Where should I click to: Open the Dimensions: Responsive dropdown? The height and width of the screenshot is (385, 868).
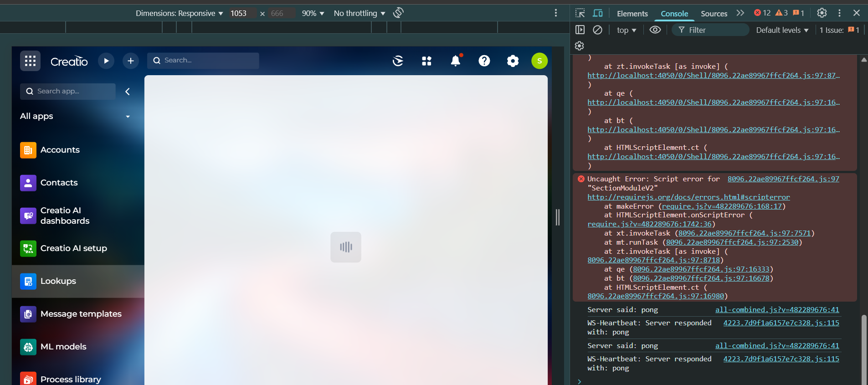click(x=179, y=13)
